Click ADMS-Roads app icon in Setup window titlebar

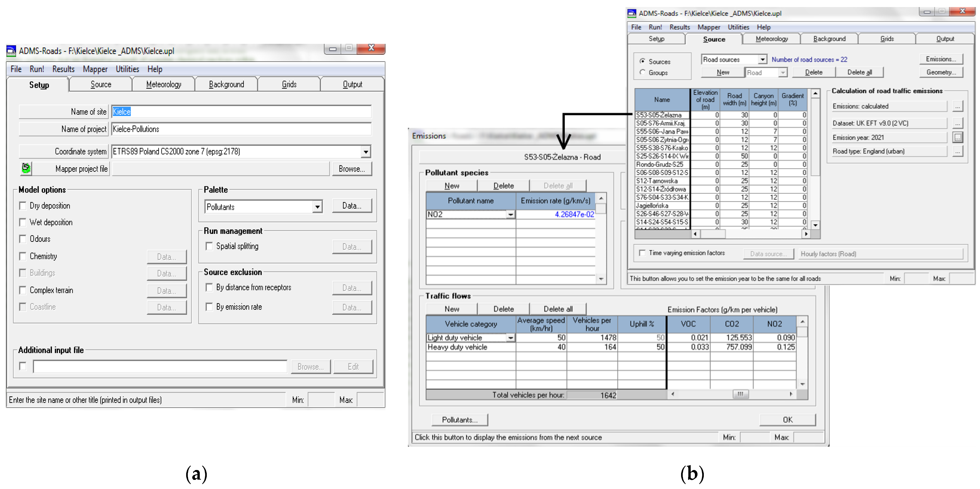pyautogui.click(x=11, y=51)
